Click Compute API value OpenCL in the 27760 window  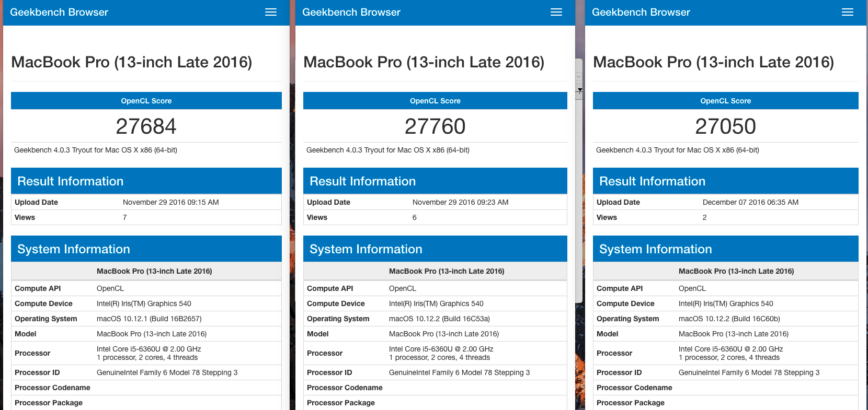click(403, 288)
